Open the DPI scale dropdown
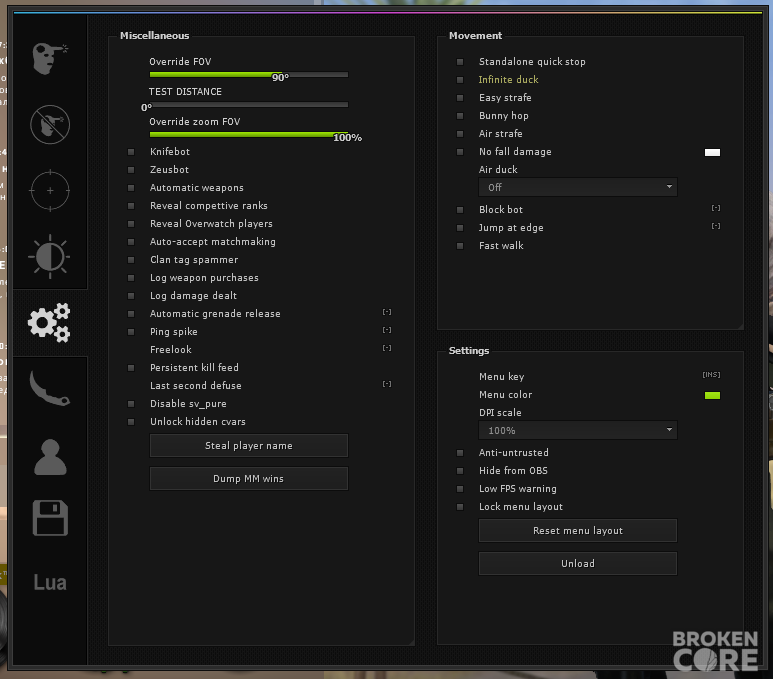This screenshot has width=773, height=679. [578, 430]
